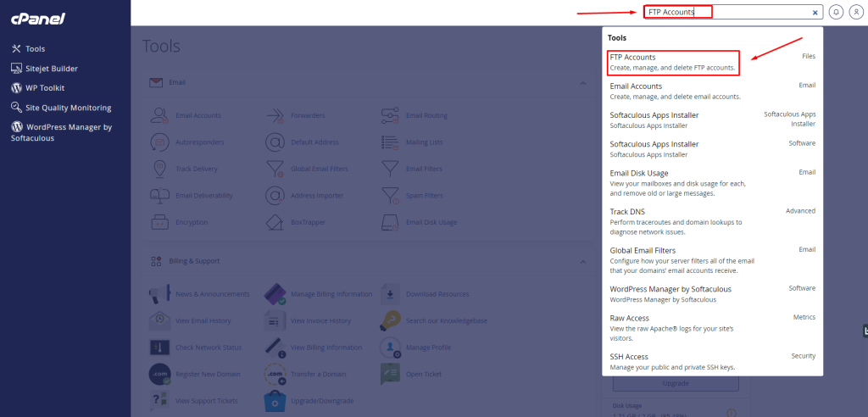This screenshot has width=868, height=417.
Task: Click the View Invoice History icon
Action: pyautogui.click(x=275, y=320)
